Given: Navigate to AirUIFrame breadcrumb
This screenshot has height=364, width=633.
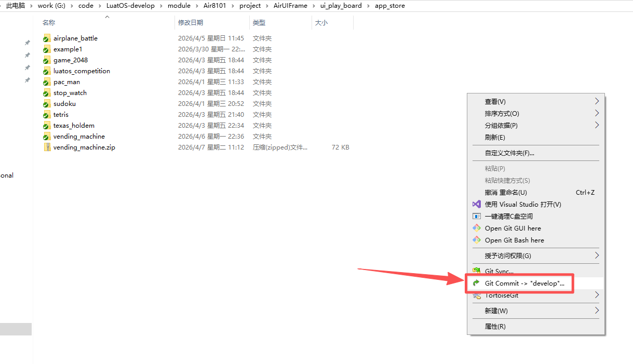Looking at the screenshot, I should pyautogui.click(x=290, y=6).
